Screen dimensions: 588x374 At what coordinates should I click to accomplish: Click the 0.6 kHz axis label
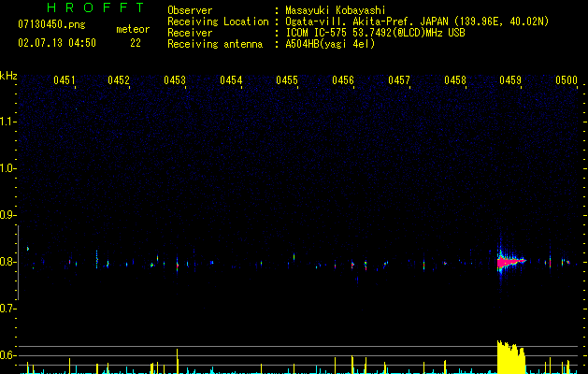click(7, 355)
